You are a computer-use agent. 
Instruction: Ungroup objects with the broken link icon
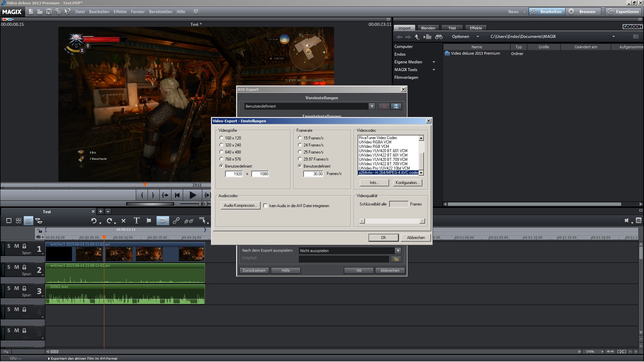(x=189, y=221)
